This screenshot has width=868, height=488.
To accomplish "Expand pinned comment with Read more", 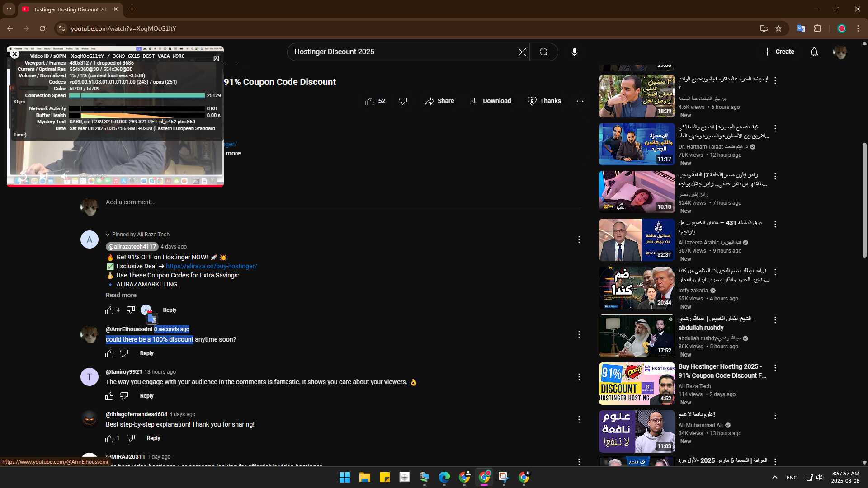I will point(121,296).
